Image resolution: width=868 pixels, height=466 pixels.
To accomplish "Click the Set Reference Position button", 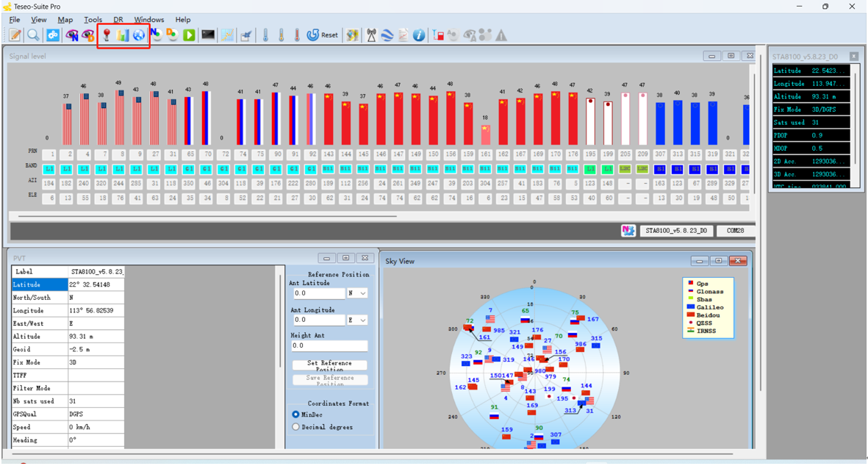I will (329, 365).
